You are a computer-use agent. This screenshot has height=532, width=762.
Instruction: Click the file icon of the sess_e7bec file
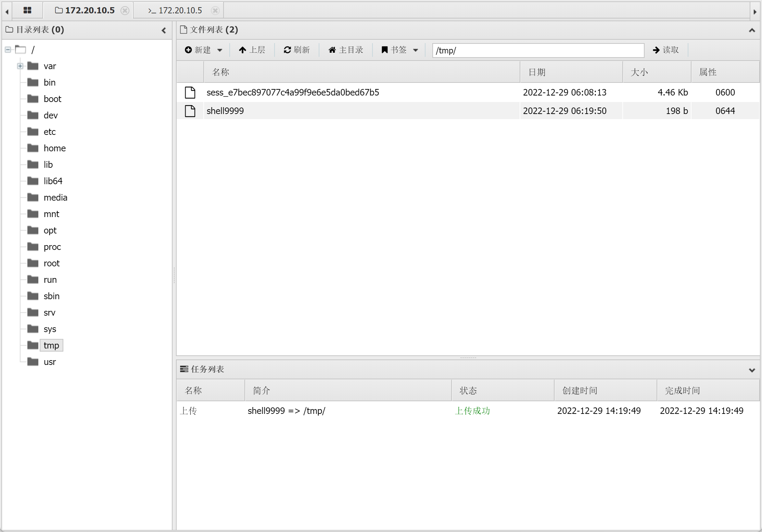click(x=190, y=92)
